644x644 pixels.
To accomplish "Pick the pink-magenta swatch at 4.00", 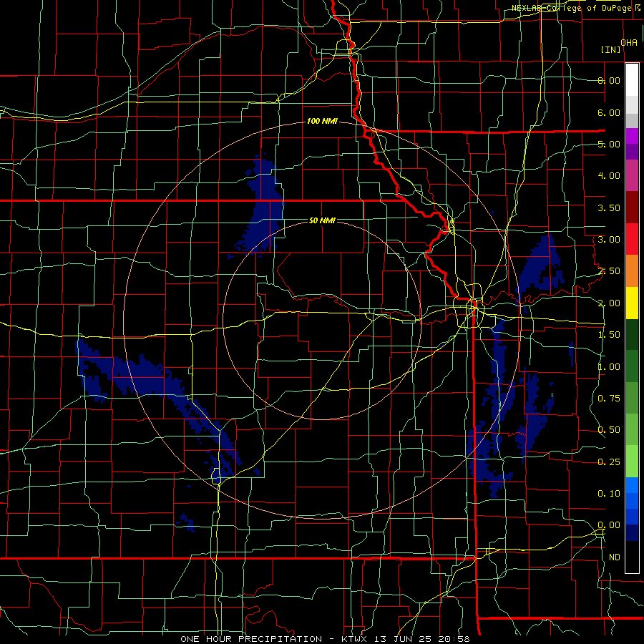I will 632,175.
